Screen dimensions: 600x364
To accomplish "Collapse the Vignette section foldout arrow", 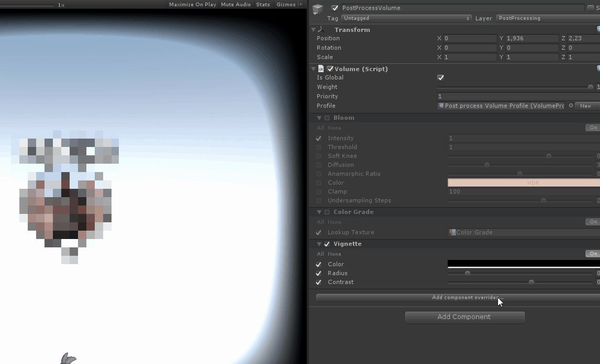I will coord(319,244).
